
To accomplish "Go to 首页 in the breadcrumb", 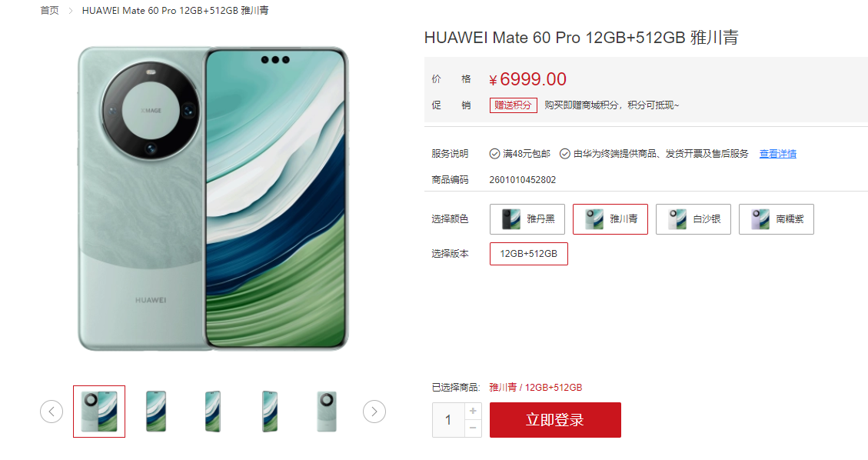I will pyautogui.click(x=50, y=11).
